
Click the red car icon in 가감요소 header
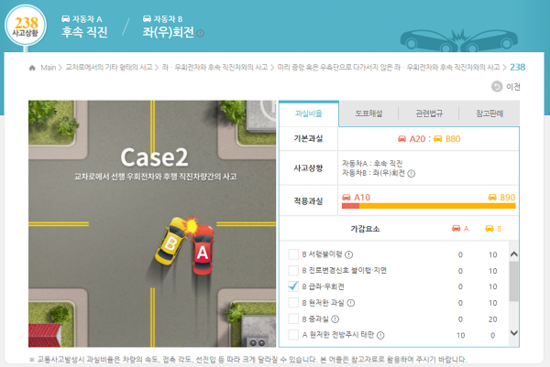[456, 228]
